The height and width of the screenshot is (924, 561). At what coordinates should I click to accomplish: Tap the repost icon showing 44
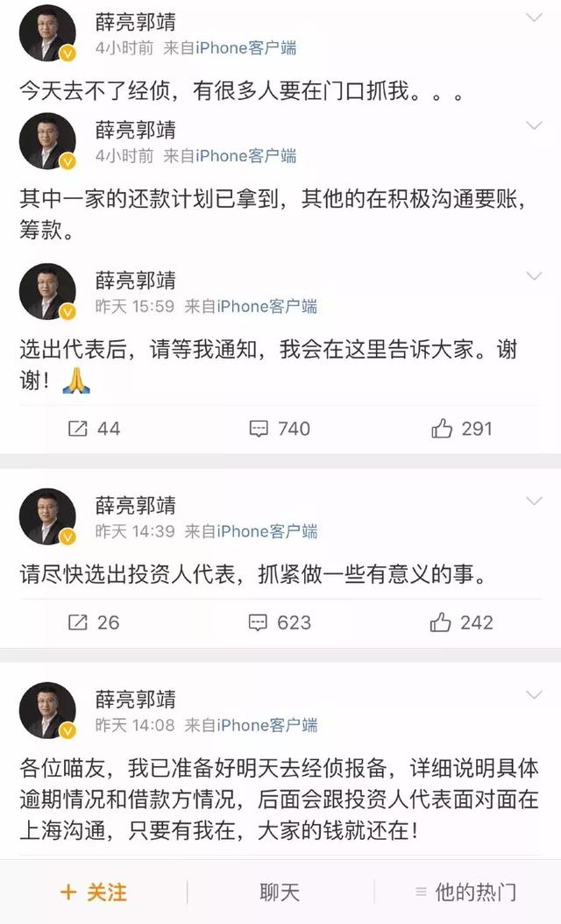pos(77,429)
